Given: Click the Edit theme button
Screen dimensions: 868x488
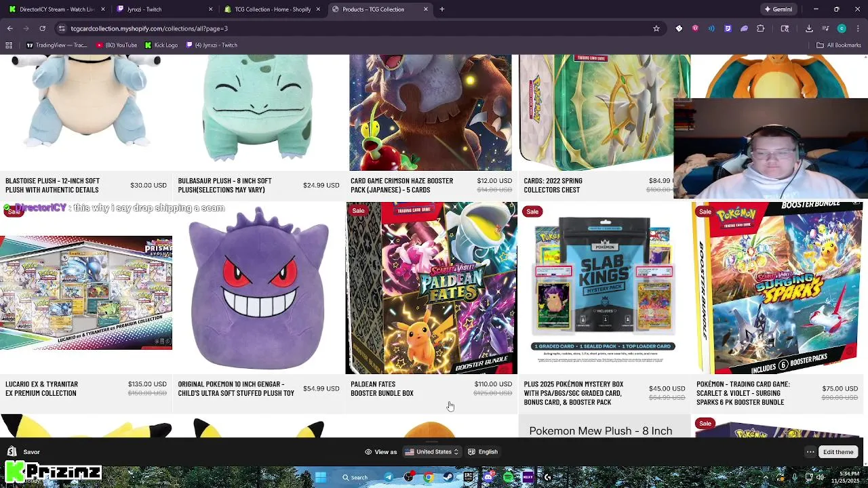Looking at the screenshot, I should pos(838,452).
